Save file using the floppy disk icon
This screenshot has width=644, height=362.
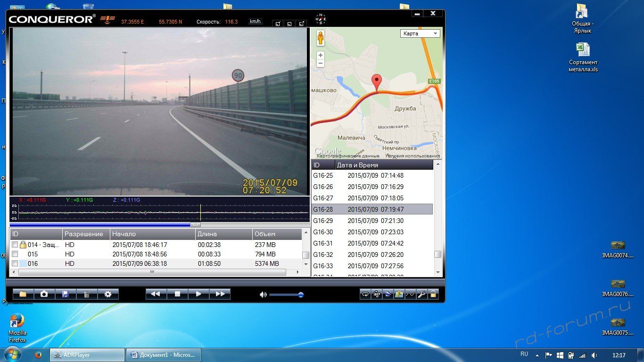[66, 294]
